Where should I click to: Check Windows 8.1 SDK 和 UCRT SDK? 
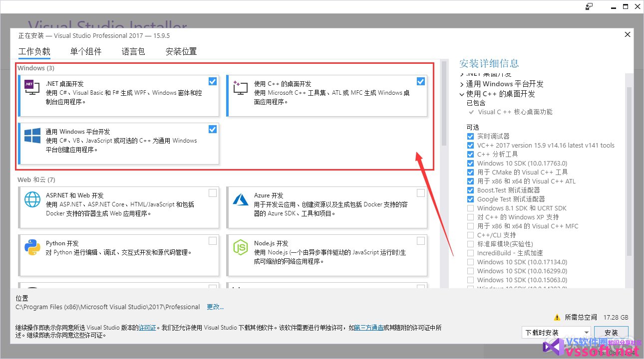coord(470,208)
